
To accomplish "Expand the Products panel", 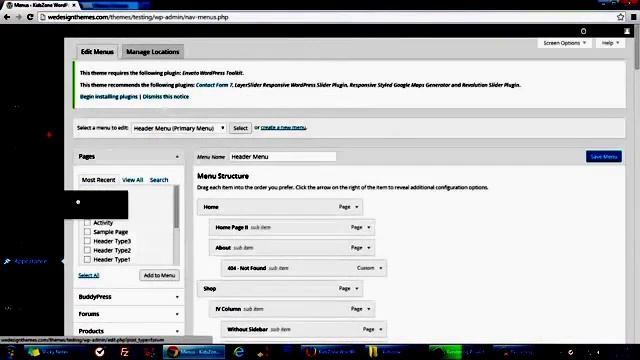I will pos(177,331).
